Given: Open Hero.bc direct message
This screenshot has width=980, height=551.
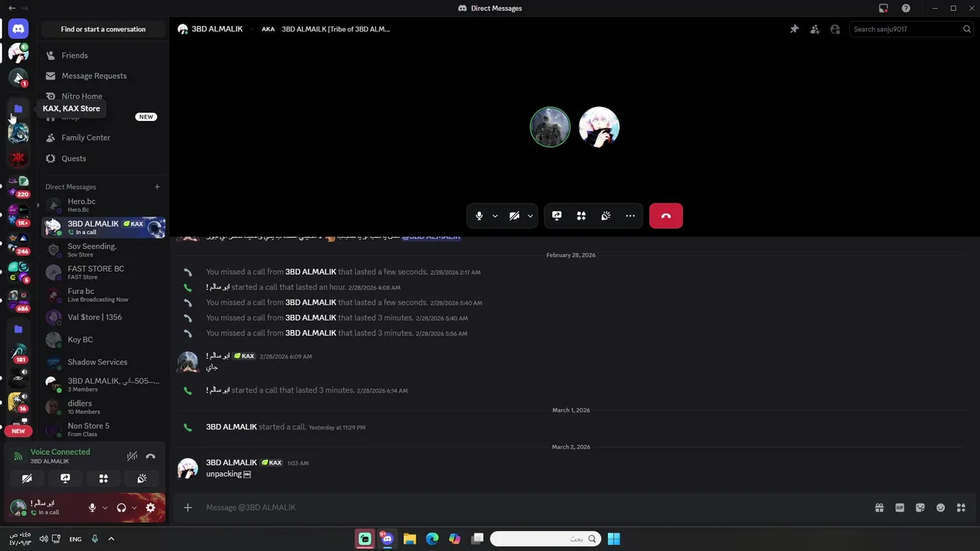Looking at the screenshot, I should [x=103, y=205].
